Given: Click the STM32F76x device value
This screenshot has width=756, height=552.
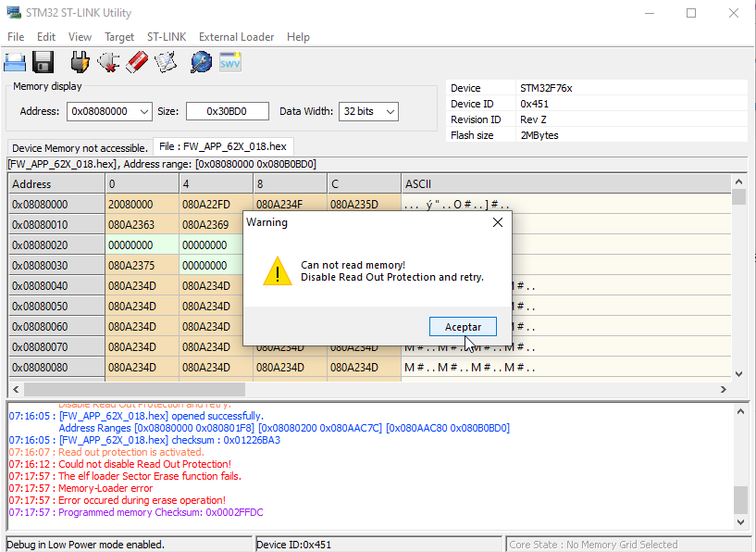Looking at the screenshot, I should tap(546, 88).
